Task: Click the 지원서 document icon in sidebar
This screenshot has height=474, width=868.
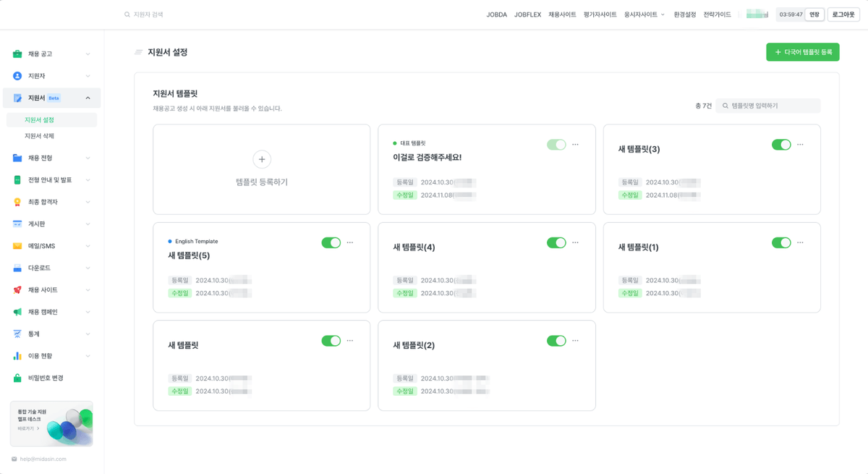Action: 17,98
